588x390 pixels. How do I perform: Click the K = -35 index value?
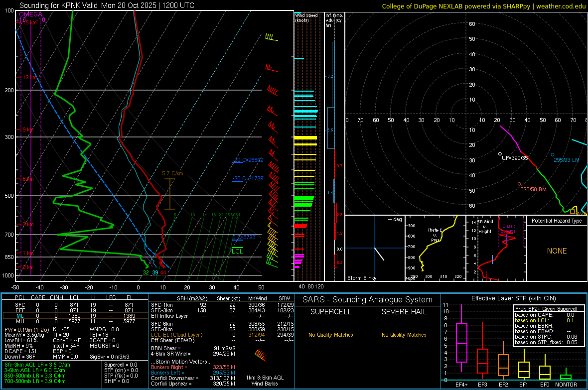point(61,329)
